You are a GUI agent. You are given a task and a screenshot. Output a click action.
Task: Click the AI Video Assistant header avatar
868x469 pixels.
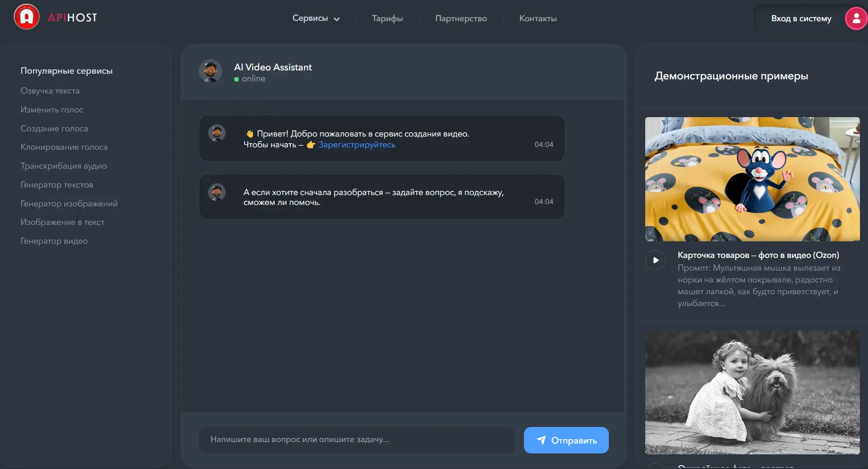pyautogui.click(x=211, y=71)
